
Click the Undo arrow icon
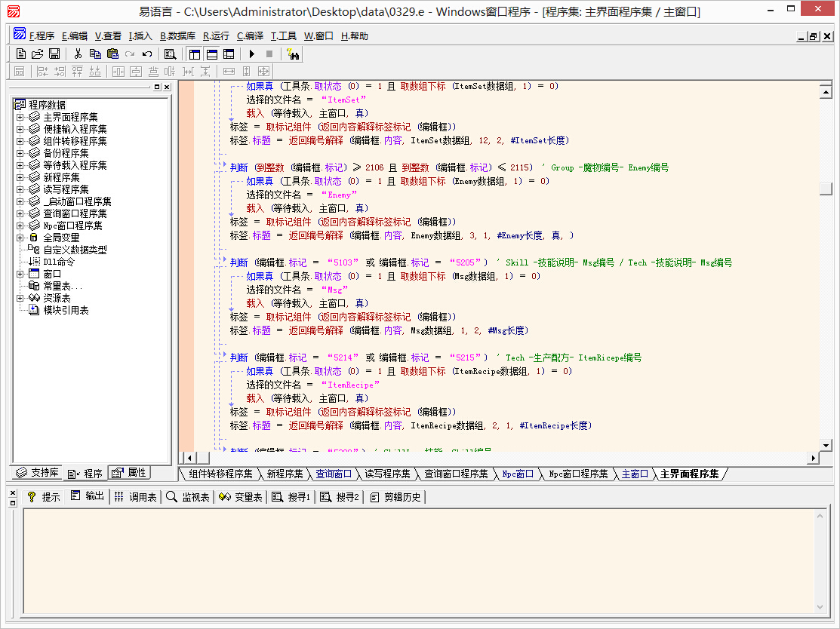[x=147, y=54]
